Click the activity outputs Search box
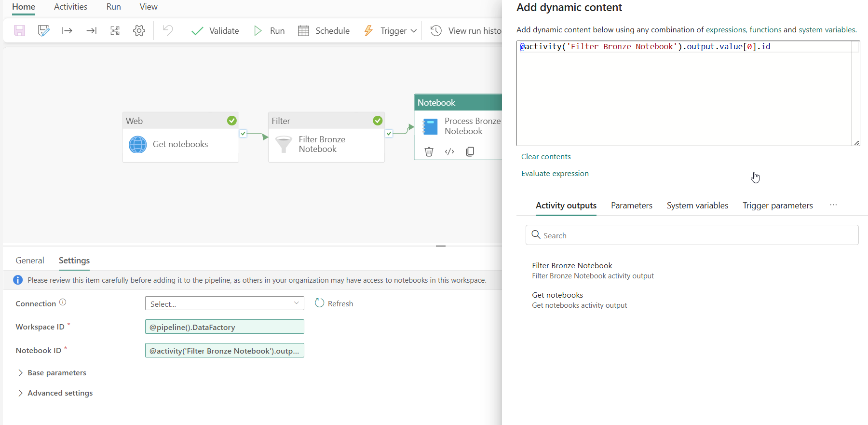This screenshot has height=425, width=868. (692, 235)
